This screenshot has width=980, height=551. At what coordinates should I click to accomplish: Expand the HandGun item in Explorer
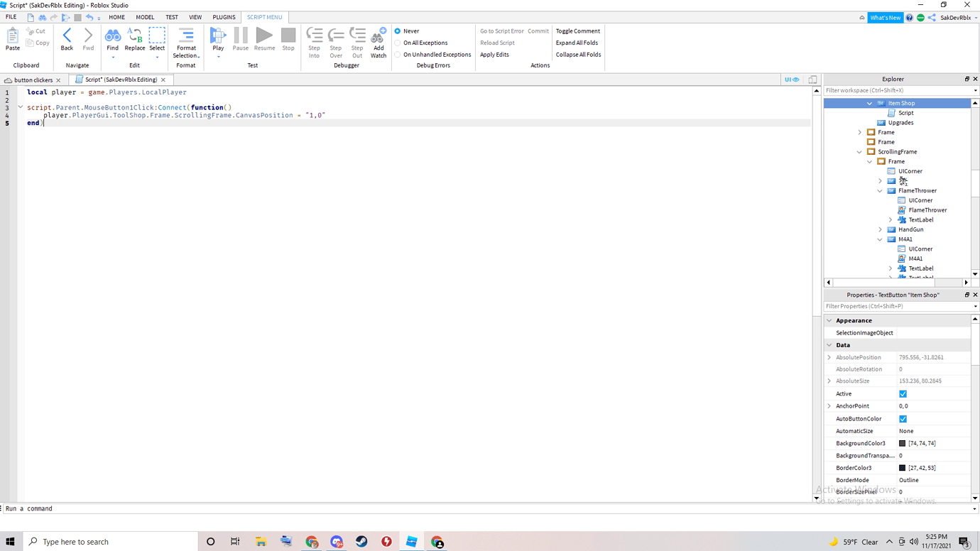pos(880,229)
